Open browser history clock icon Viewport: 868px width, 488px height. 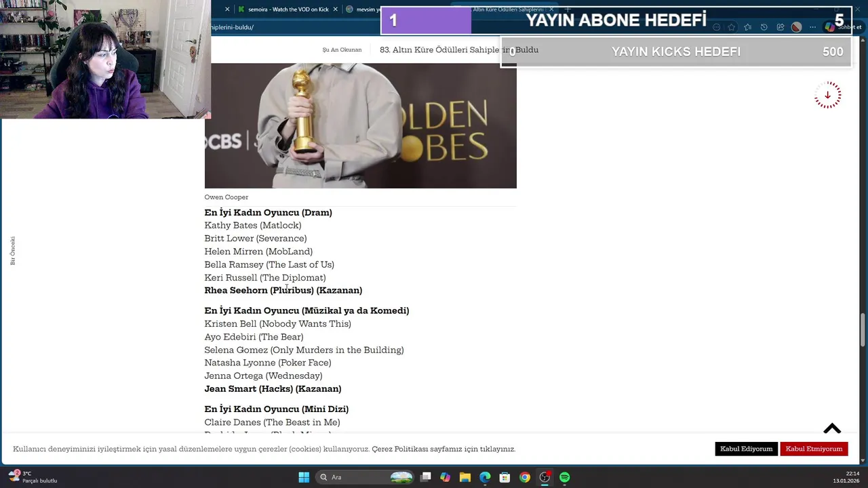click(764, 27)
